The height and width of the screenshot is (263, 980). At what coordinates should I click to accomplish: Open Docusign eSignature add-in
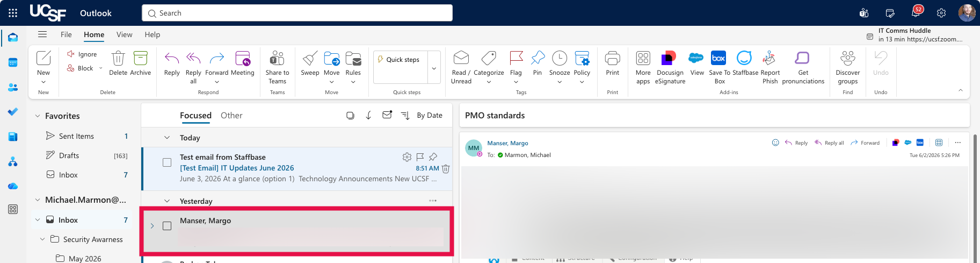tap(670, 67)
